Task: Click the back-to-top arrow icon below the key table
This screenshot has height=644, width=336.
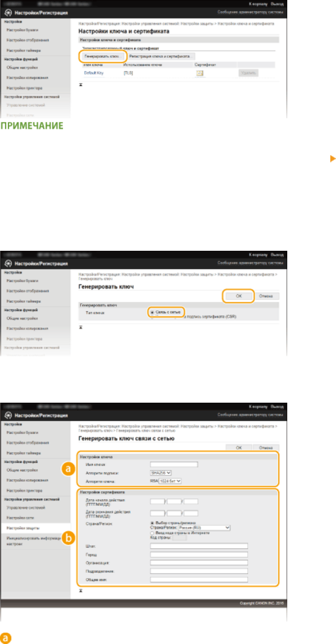Action: 80,84
